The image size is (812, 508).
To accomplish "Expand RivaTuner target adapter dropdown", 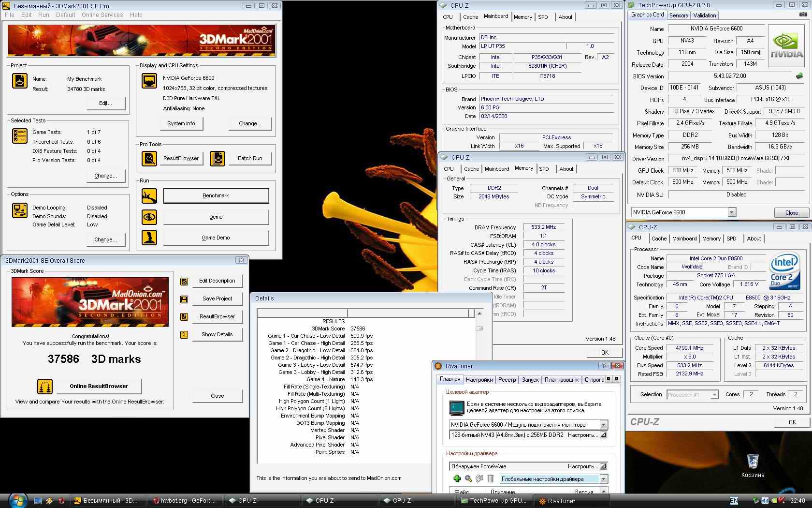I will point(604,425).
